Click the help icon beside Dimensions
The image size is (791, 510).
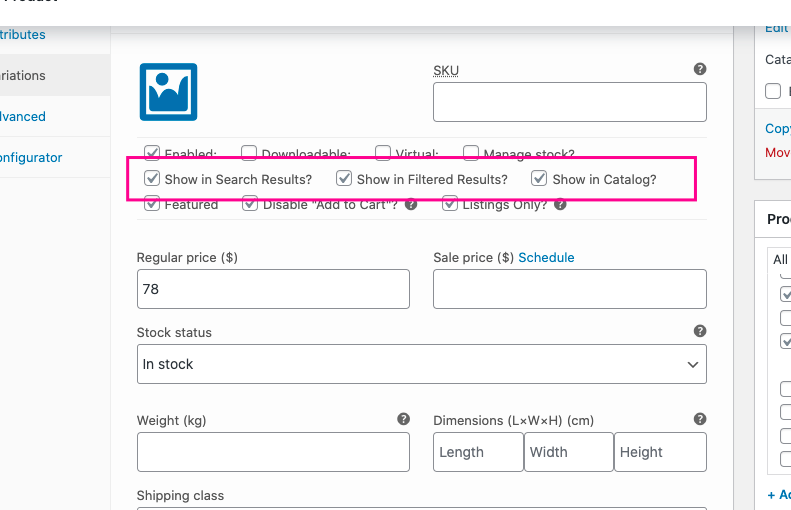[x=700, y=419]
